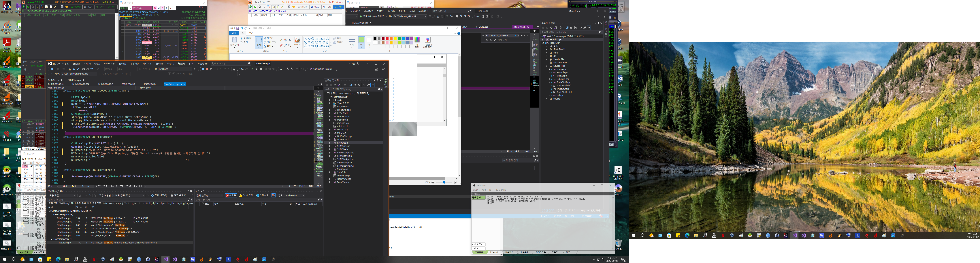Toggle the ALL button in SHMSiseApp toolbar
Image resolution: width=980 pixels, height=263 pixels.
click(282, 69)
